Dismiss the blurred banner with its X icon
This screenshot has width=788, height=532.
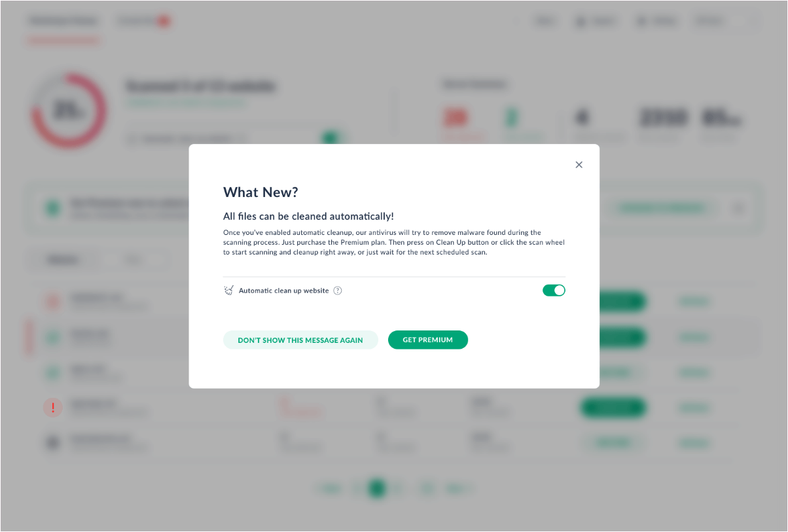coord(739,208)
